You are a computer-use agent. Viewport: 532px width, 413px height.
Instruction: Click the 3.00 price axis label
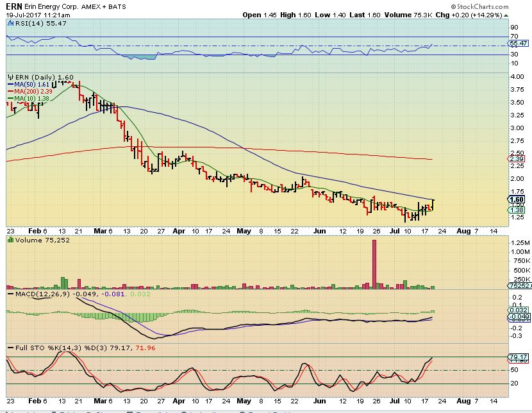tap(517, 128)
